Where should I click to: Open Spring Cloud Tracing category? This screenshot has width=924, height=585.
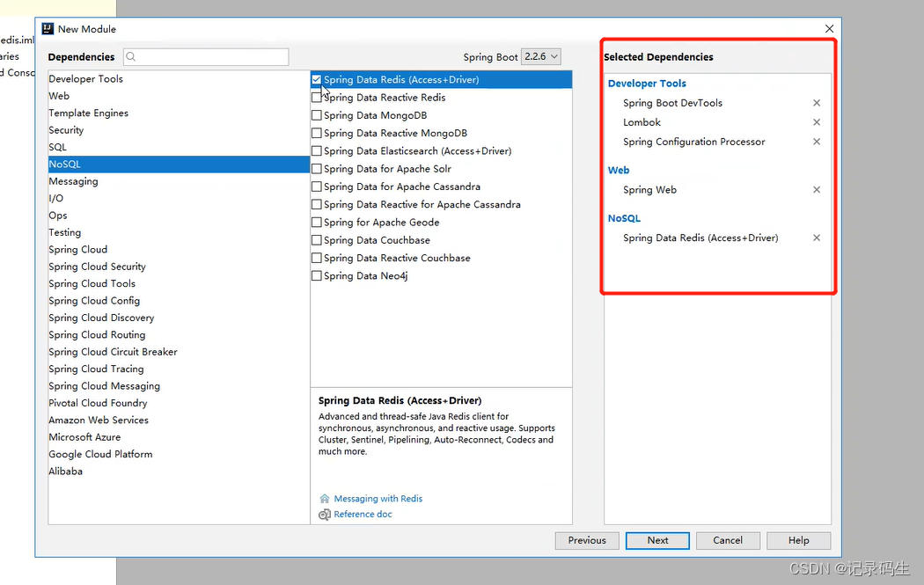179,369
